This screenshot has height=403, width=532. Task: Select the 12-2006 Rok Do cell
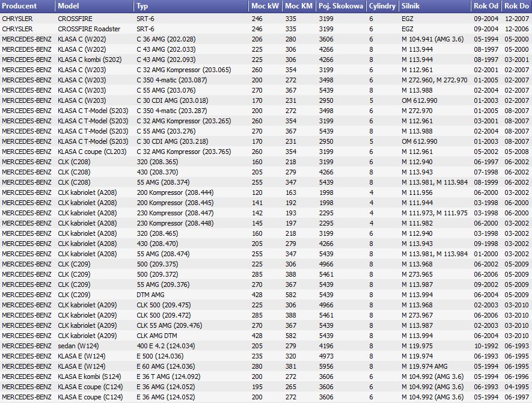click(517, 29)
